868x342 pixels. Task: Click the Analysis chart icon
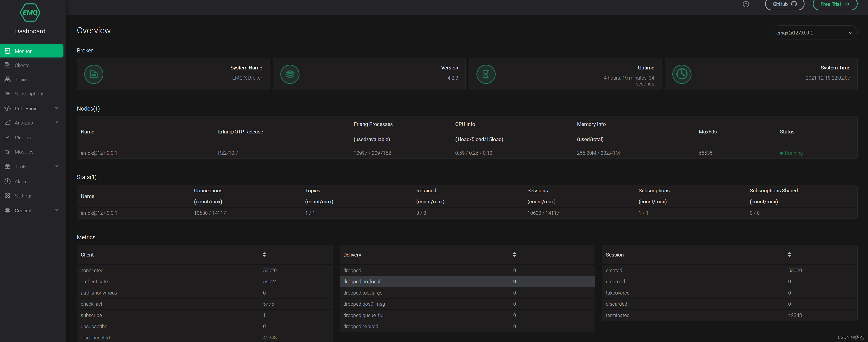7,122
